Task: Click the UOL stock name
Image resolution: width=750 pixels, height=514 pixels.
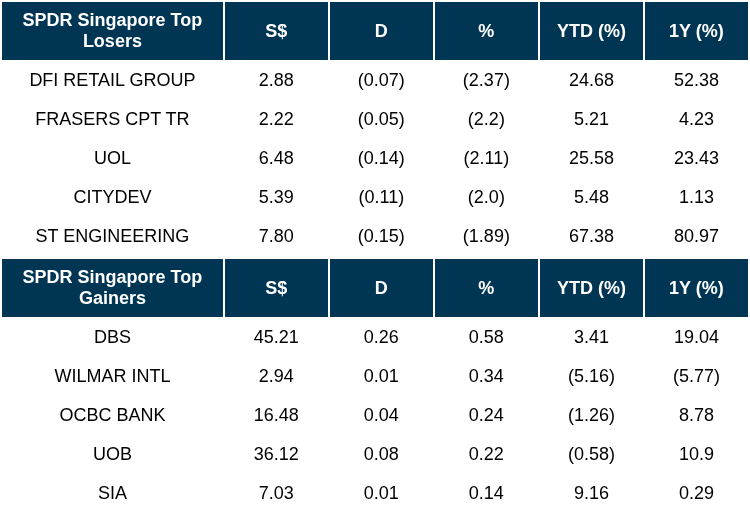Action: click(x=112, y=158)
